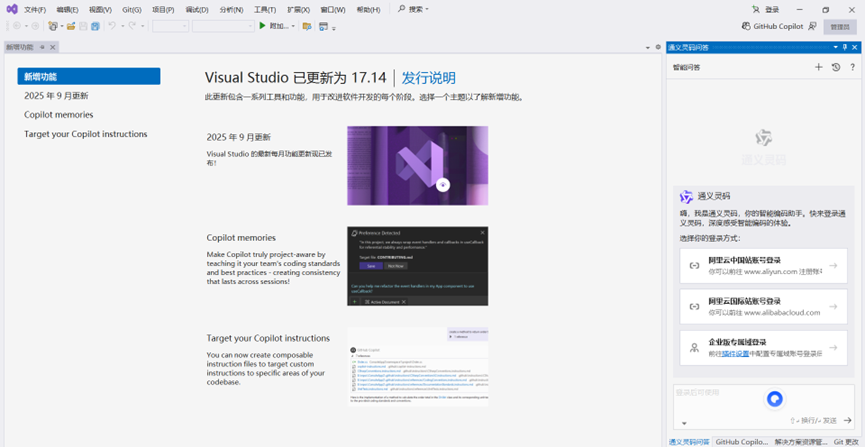Click the Copilot memories dark thumbnail
The width and height of the screenshot is (865, 447).
[x=418, y=266]
